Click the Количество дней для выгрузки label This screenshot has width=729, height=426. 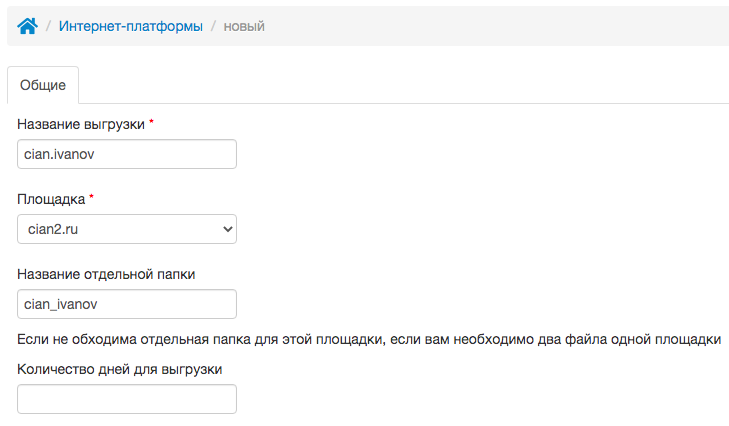click(x=119, y=369)
